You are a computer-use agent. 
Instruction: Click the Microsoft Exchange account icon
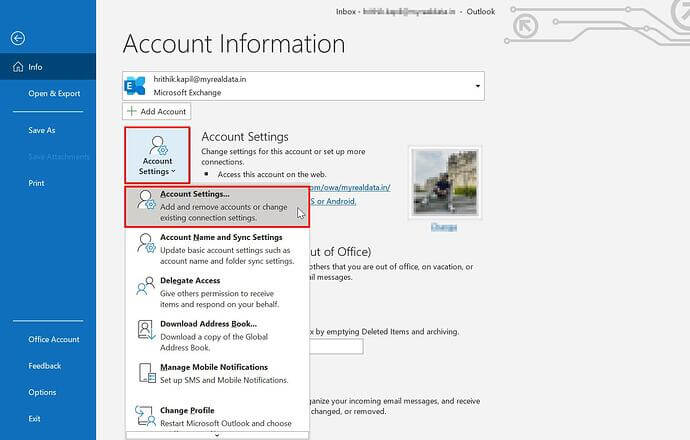coord(135,86)
